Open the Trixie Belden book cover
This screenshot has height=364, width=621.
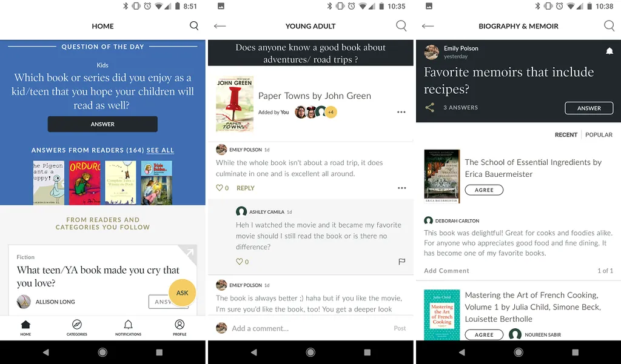point(157,183)
